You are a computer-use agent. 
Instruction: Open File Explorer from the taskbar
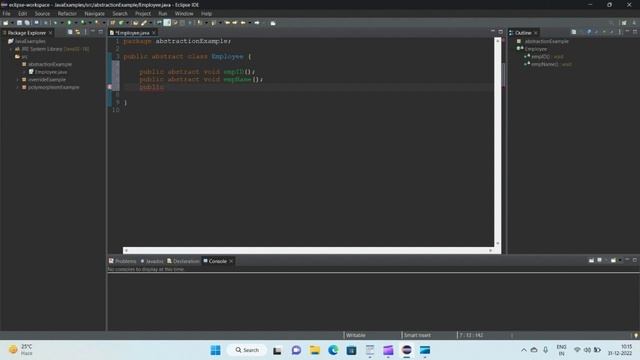click(315, 350)
